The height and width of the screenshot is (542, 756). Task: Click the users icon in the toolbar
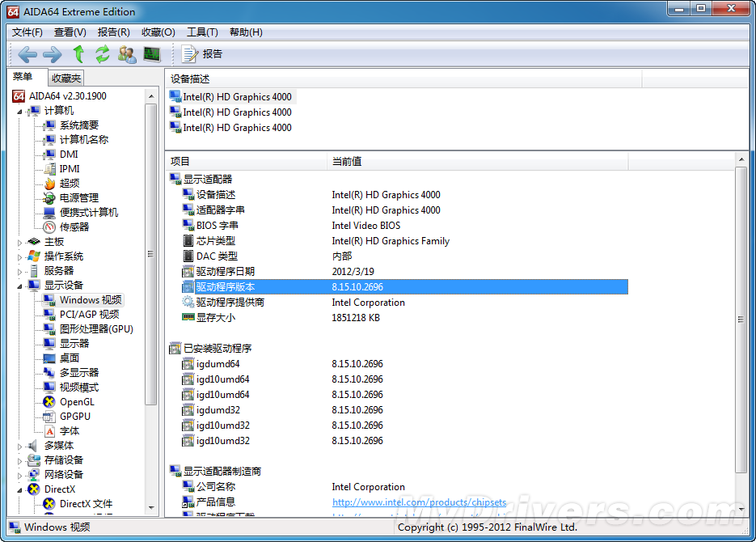point(127,54)
